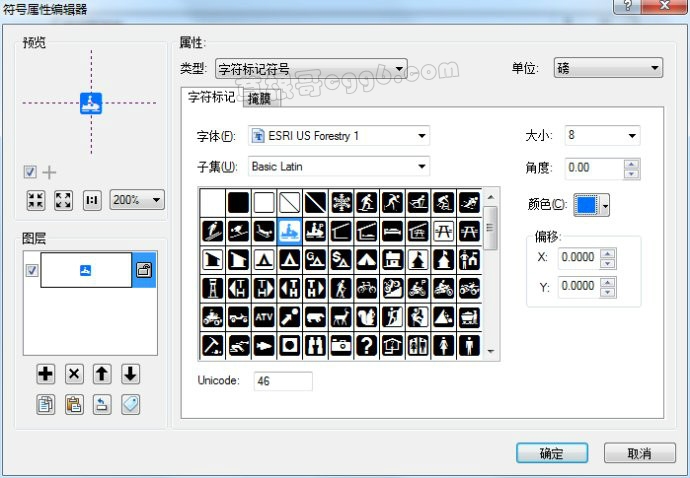The width and height of the screenshot is (690, 478).
Task: Choose the fish glyph
Action: [x=264, y=346]
